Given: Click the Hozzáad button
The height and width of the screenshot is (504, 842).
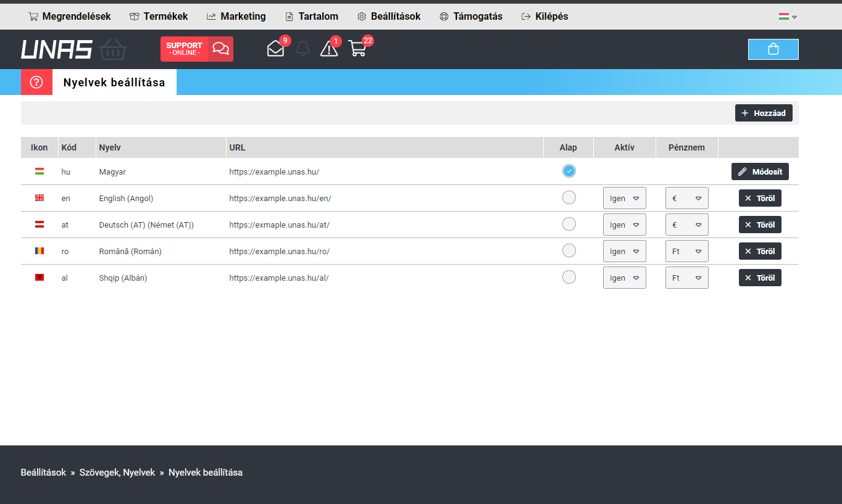Looking at the screenshot, I should coord(764,113).
